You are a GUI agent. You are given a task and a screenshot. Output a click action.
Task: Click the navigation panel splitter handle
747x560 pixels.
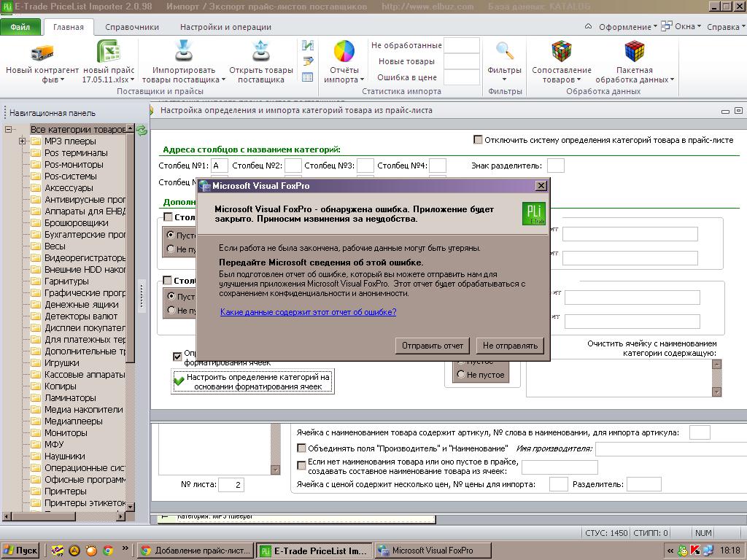click(142, 296)
